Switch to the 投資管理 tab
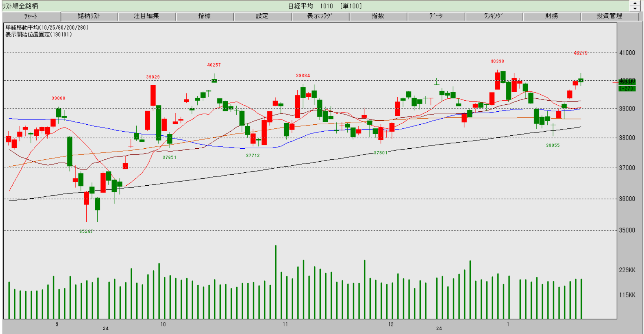This screenshot has width=644, height=334. pos(610,16)
